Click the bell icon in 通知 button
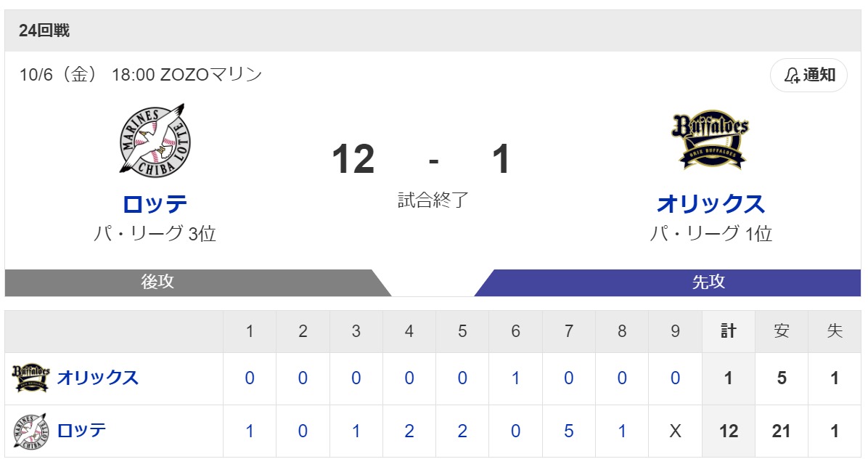Viewport: 868px width, 467px height. coord(793,75)
